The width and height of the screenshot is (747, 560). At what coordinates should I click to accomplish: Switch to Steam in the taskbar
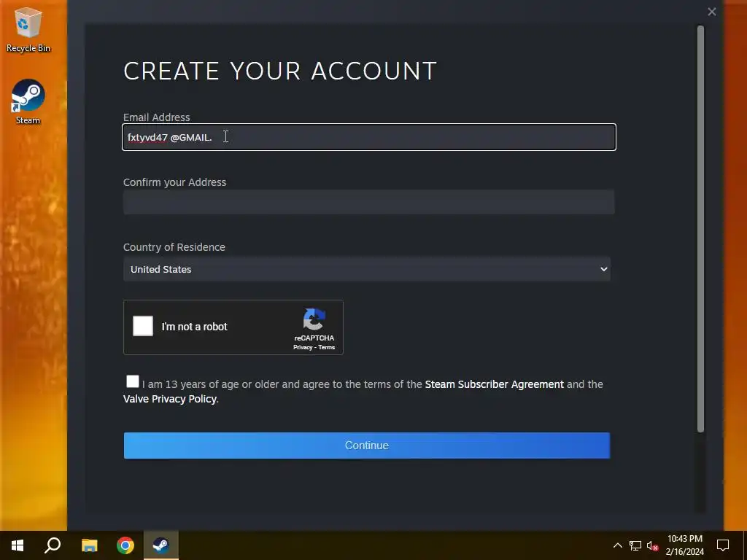pos(161,545)
